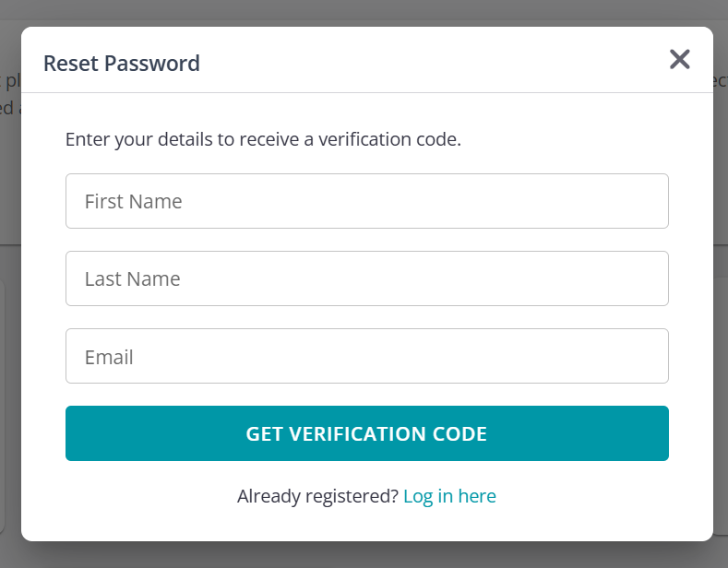This screenshot has width=728, height=568.
Task: Click the "Reset Password" dialog title
Action: (x=122, y=64)
